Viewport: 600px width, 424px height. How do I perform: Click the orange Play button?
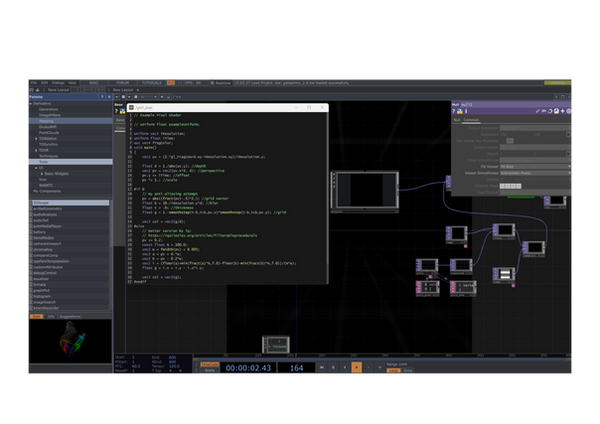[x=357, y=367]
